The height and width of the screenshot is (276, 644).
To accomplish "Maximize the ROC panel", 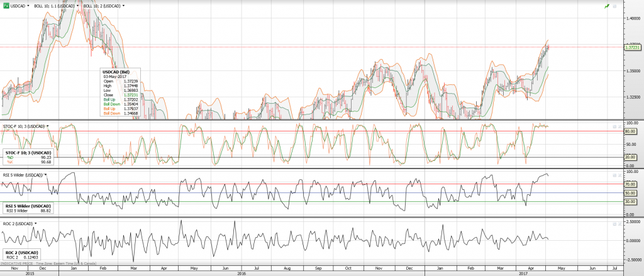I will point(614,223).
